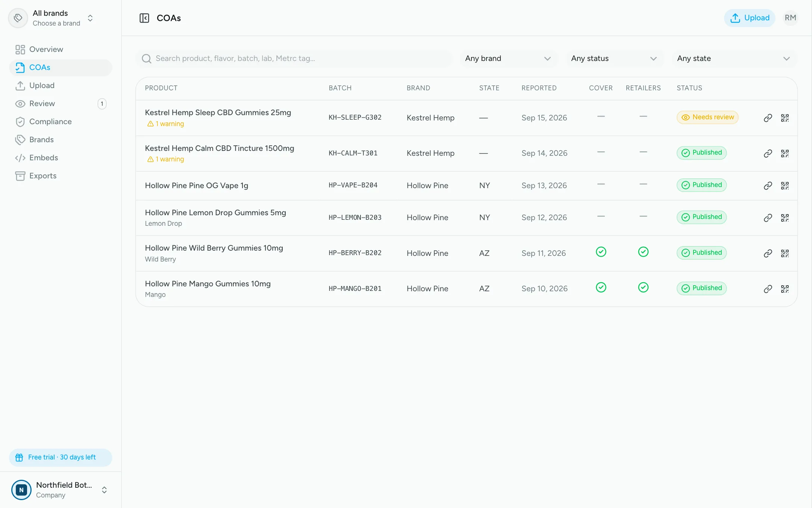
Task: Click the retailers checkmark for Wild Berry Gummies
Action: [x=643, y=252]
